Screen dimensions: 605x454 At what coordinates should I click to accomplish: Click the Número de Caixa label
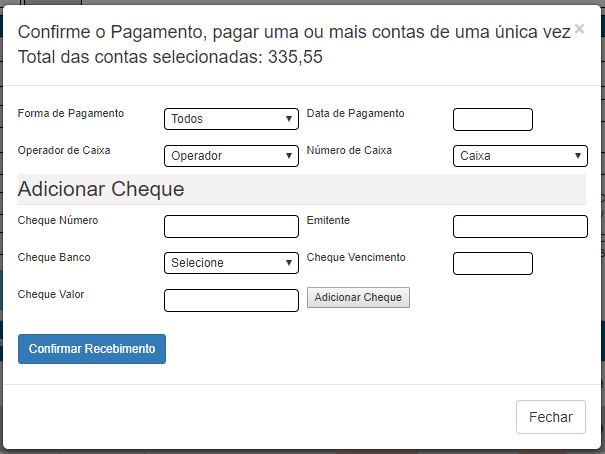[x=349, y=151]
